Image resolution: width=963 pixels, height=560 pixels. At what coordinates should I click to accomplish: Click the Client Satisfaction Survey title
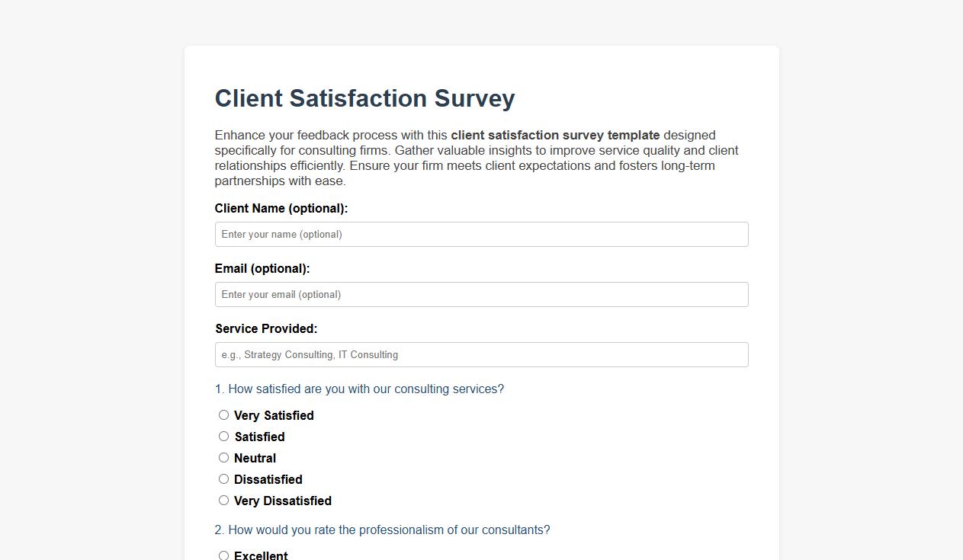[364, 98]
